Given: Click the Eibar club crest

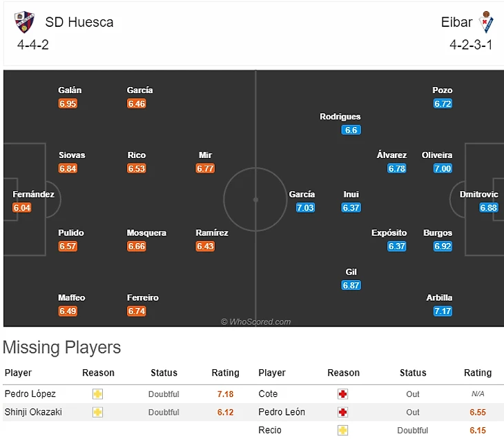Looking at the screenshot, I should [x=485, y=22].
